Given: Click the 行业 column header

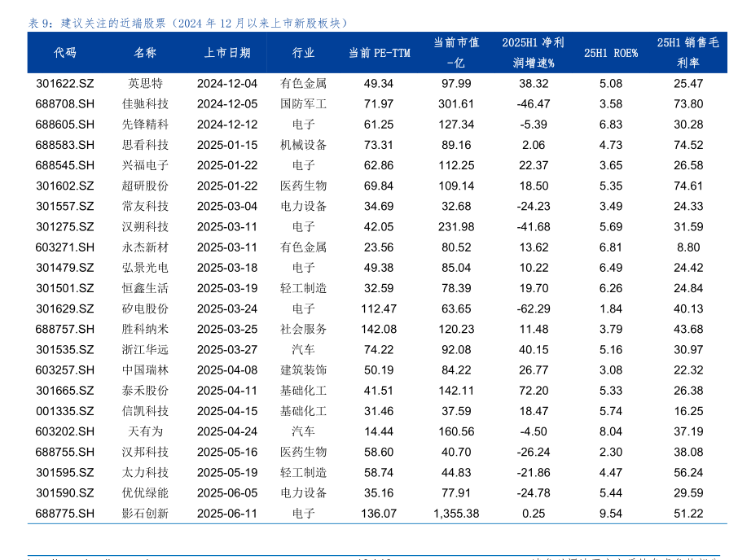Looking at the screenshot, I should tap(303, 53).
